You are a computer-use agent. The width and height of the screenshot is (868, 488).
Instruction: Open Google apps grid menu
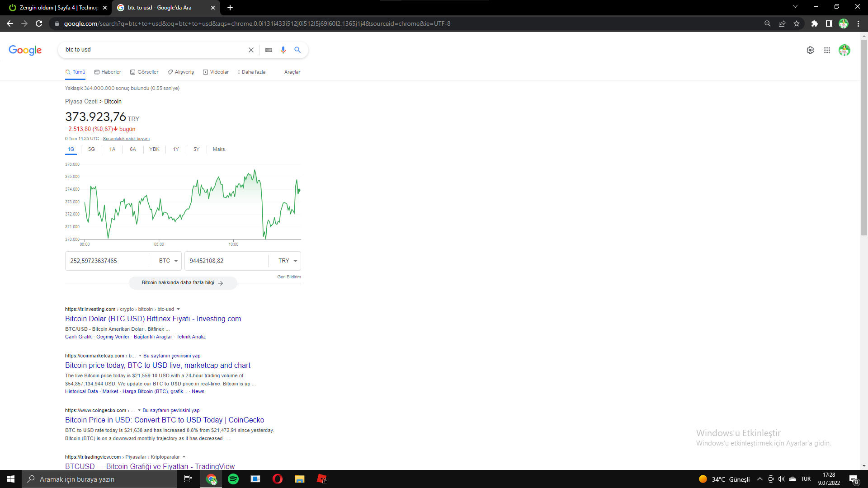click(x=827, y=50)
